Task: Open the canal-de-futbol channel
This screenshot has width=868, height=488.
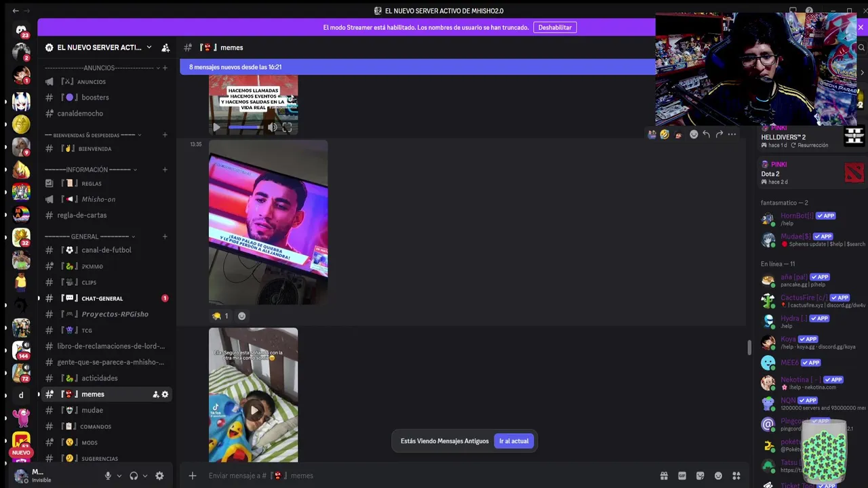Action: tap(106, 250)
